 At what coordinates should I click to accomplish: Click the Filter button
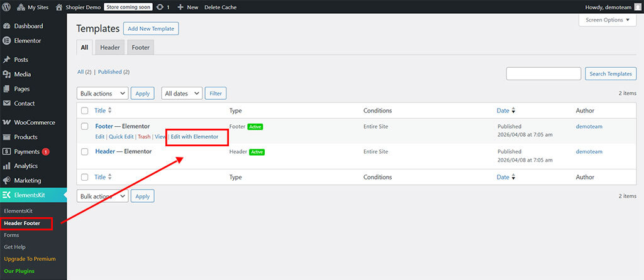point(216,94)
